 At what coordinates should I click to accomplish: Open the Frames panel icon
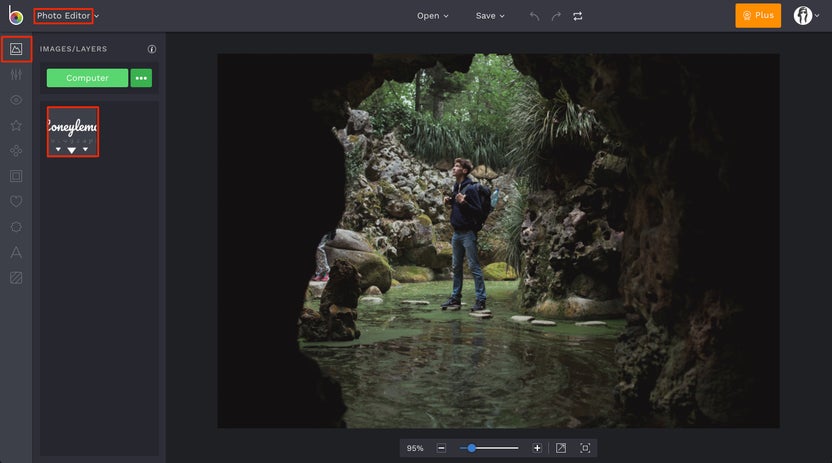point(16,177)
